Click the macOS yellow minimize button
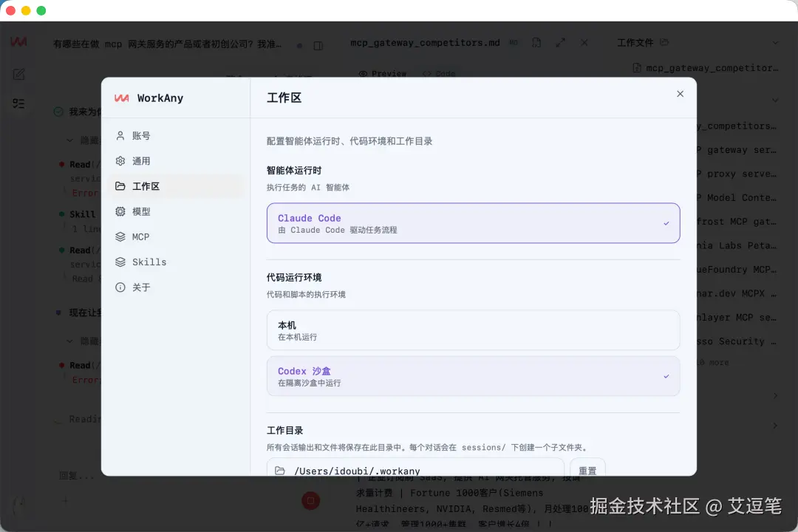Screen dimensions: 798x532 (x=26, y=10)
